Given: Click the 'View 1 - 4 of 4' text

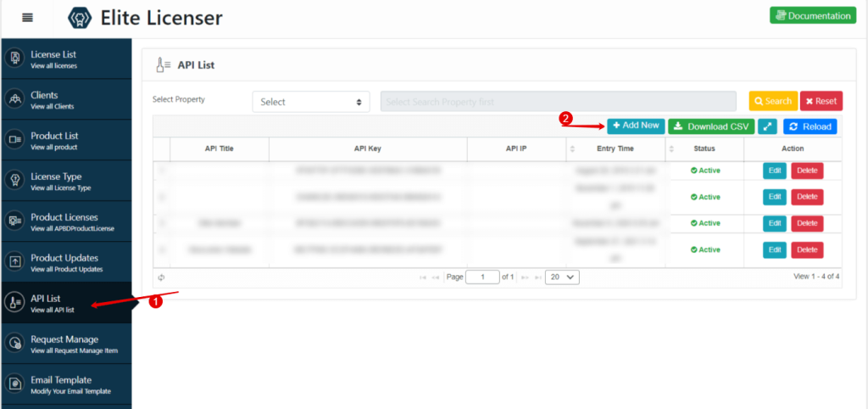Looking at the screenshot, I should (816, 276).
